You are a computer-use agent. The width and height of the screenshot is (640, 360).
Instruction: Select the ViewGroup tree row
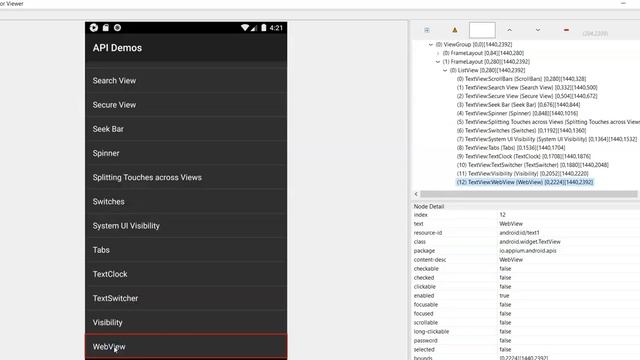[473, 44]
